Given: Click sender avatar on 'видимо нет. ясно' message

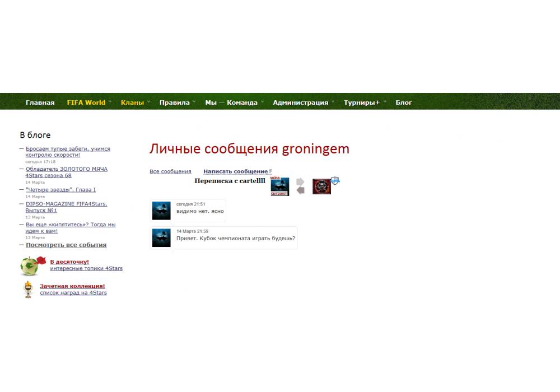Looking at the screenshot, I should tap(161, 211).
